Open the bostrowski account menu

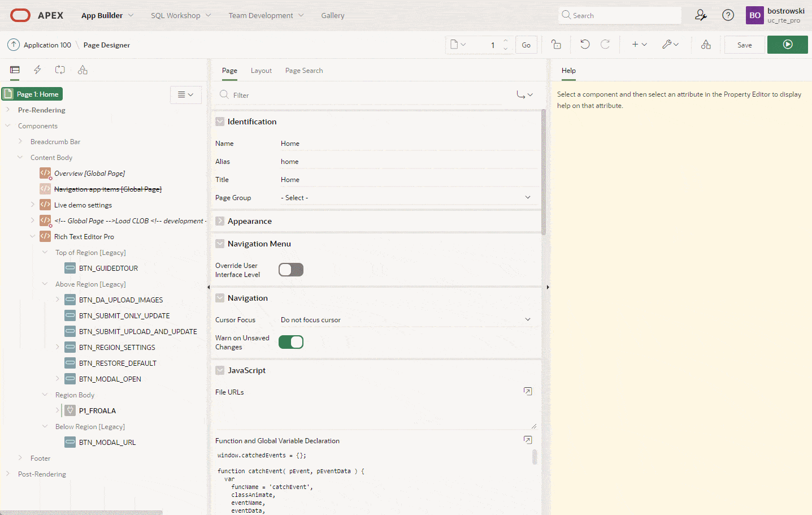(776, 15)
